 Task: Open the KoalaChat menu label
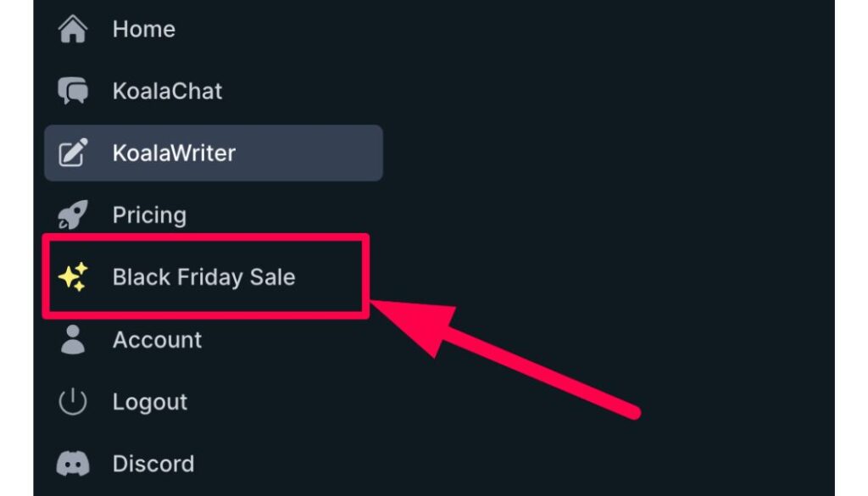pos(167,91)
